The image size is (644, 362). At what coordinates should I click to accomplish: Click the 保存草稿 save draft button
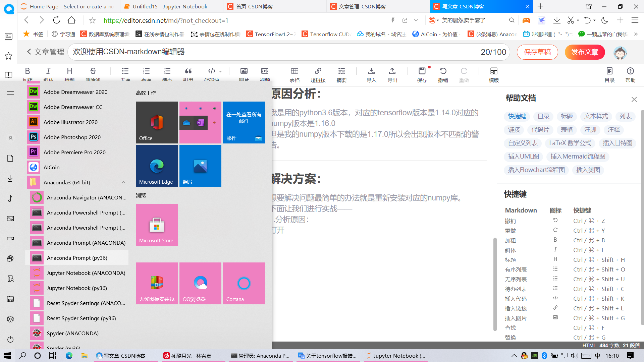coord(537,52)
